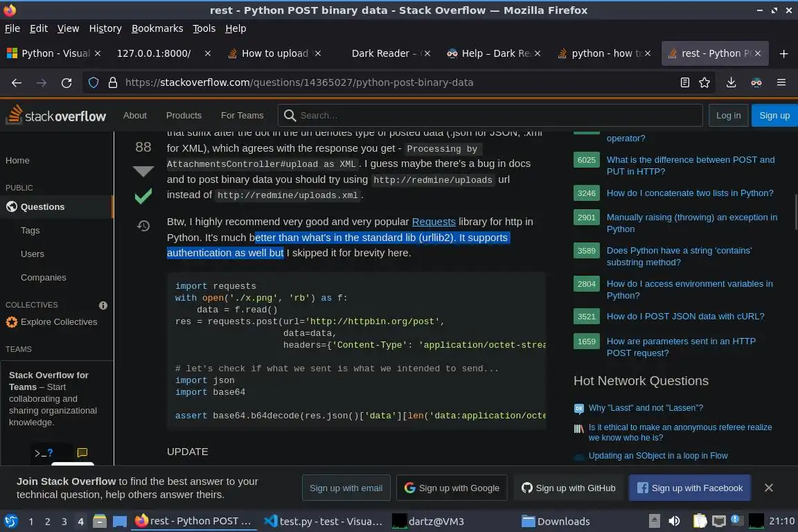Switch to workspace 2 in the taskbar

point(47,522)
